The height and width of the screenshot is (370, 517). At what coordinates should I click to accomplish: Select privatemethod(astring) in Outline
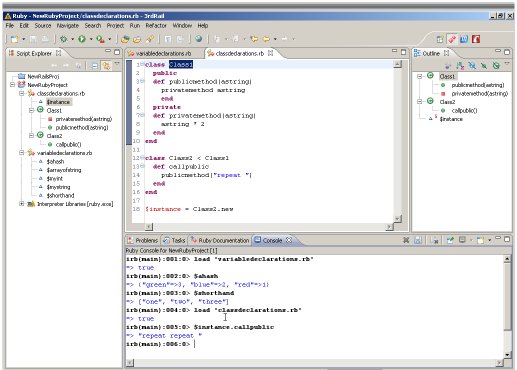[479, 94]
